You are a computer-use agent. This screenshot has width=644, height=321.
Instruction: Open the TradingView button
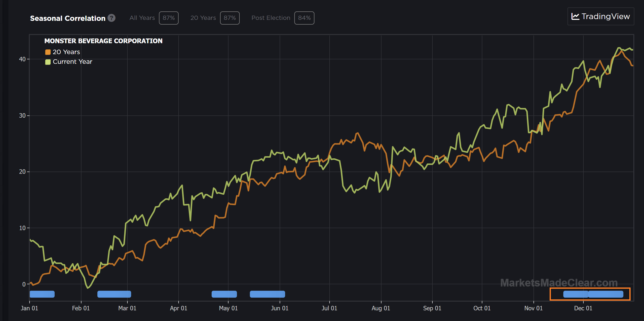601,16
